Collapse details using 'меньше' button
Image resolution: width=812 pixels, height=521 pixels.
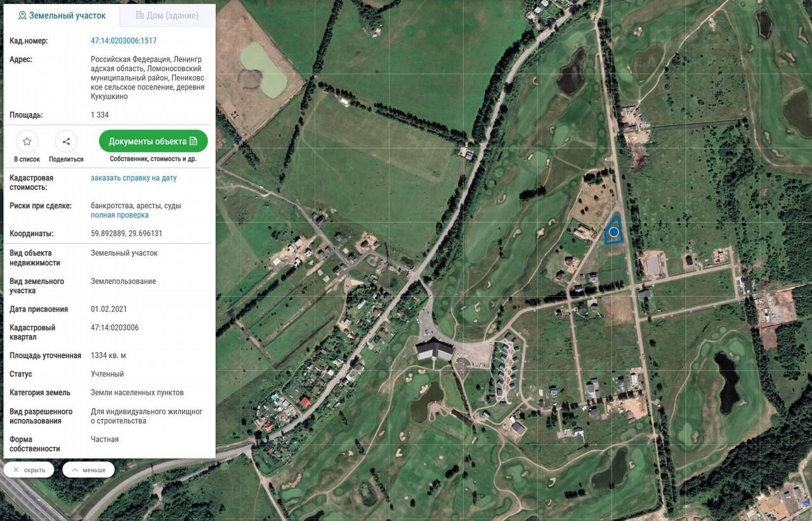(88, 470)
